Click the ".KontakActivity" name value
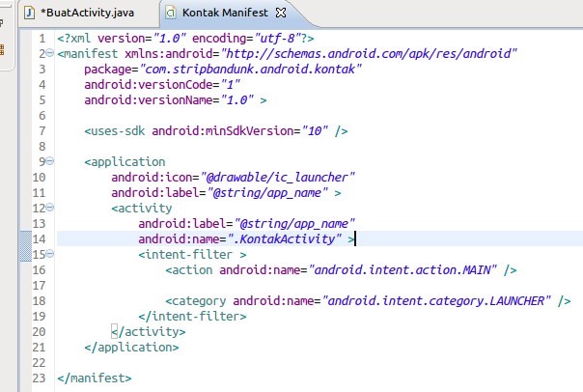The height and width of the screenshot is (392, 583). tap(284, 238)
